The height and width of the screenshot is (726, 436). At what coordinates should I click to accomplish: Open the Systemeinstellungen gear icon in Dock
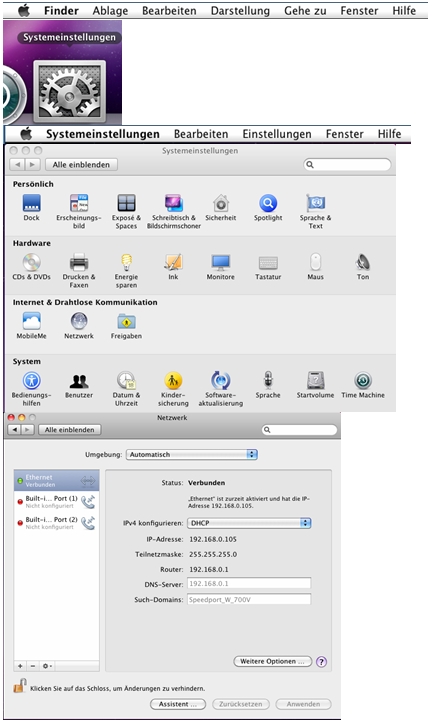pyautogui.click(x=70, y=90)
